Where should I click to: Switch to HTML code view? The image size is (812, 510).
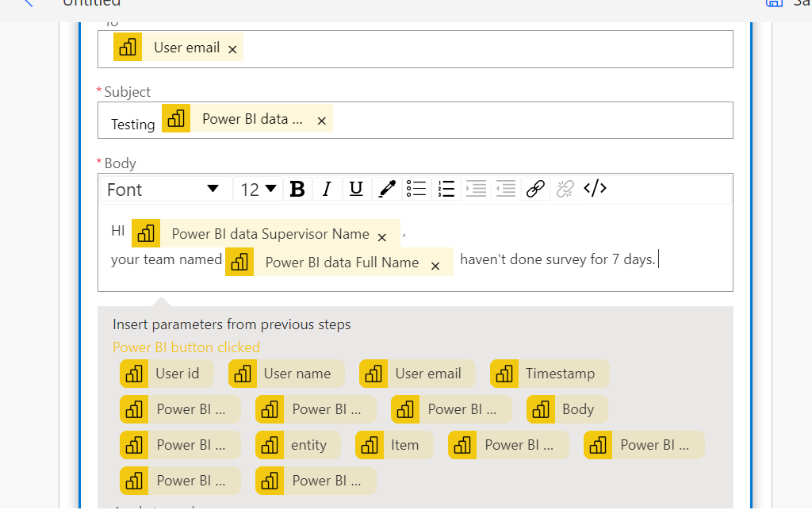point(595,189)
